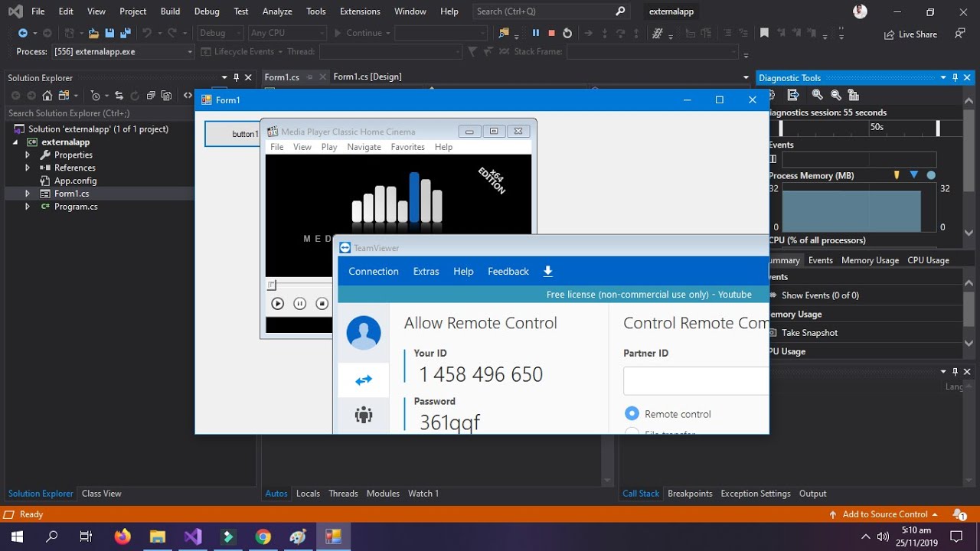Restart the debug session

tap(567, 33)
